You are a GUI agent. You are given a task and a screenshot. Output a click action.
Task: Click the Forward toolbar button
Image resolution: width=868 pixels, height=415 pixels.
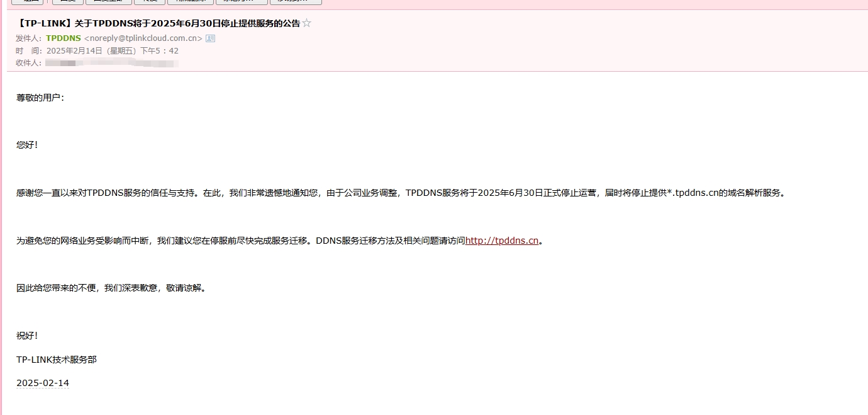pos(149,2)
